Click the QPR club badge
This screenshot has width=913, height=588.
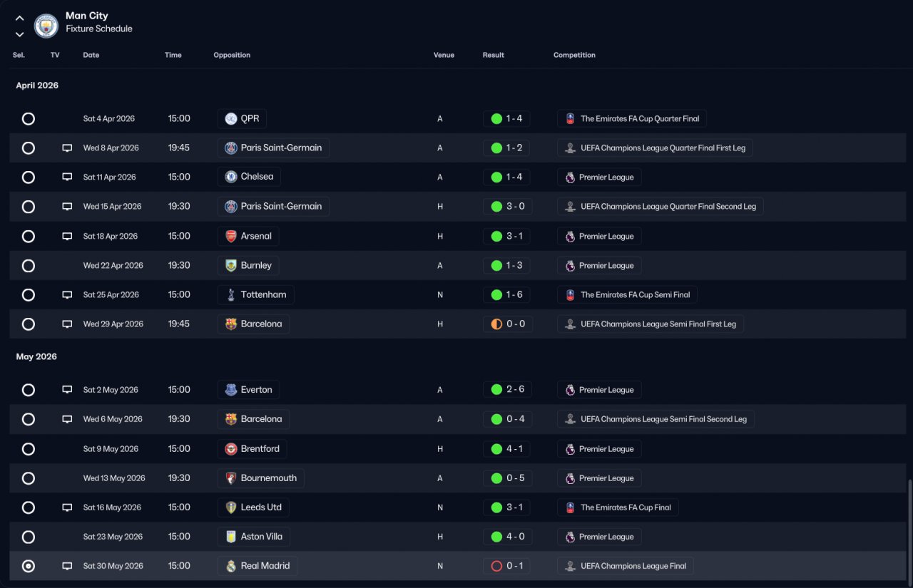230,119
